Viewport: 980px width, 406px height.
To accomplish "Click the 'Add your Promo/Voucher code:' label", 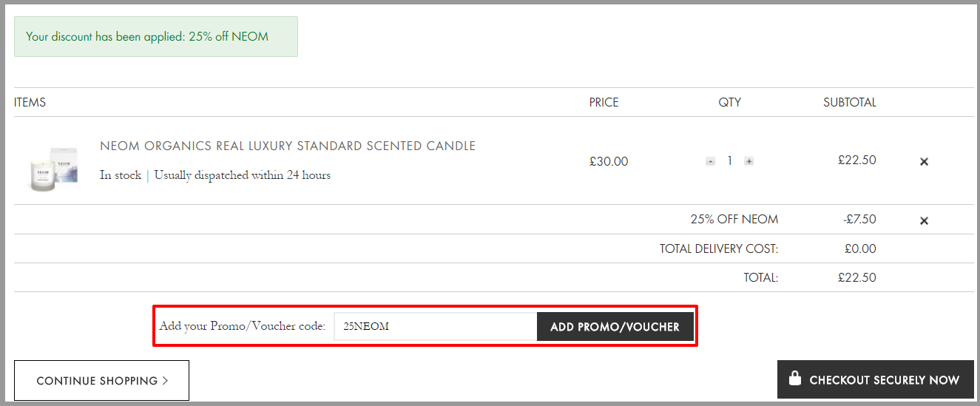I will [x=243, y=326].
